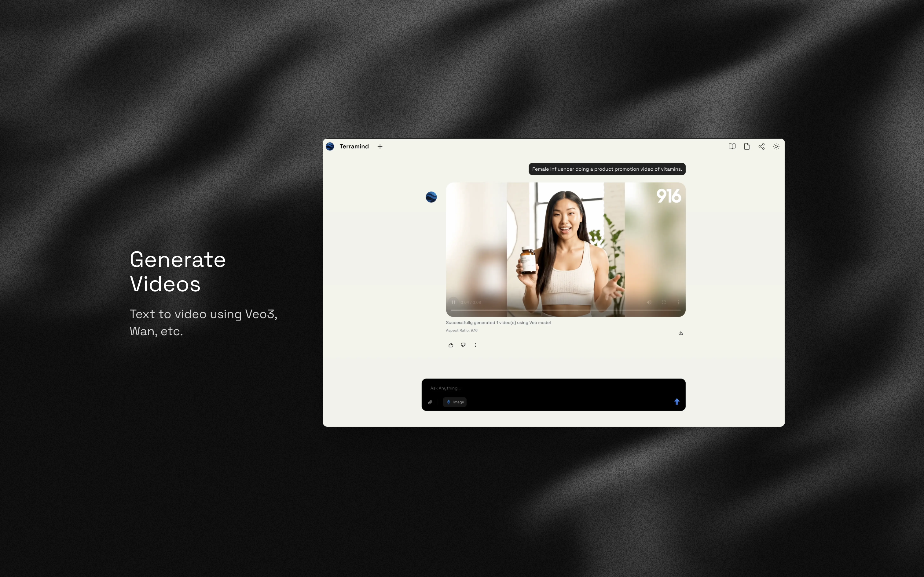924x577 pixels.
Task: Open more options below the response
Action: click(x=475, y=345)
